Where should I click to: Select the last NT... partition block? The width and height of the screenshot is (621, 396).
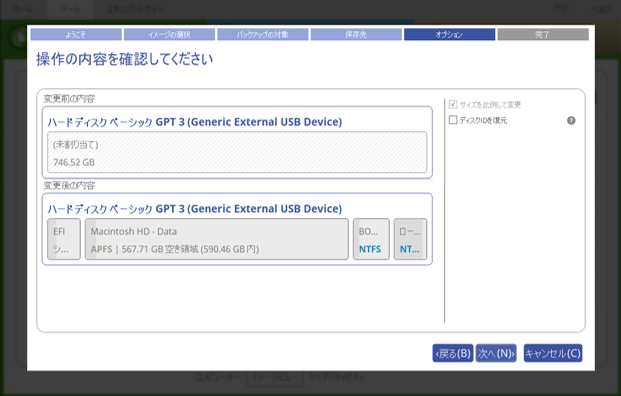tap(410, 239)
